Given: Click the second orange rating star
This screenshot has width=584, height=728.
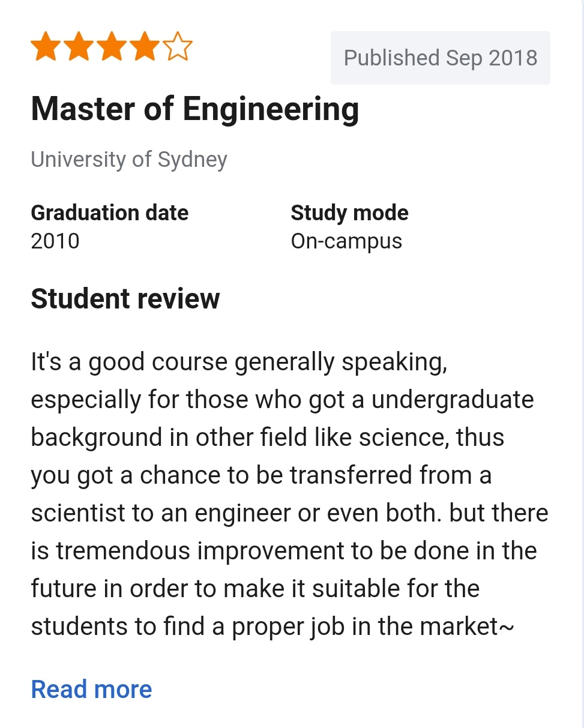Looking at the screenshot, I should 79,48.
